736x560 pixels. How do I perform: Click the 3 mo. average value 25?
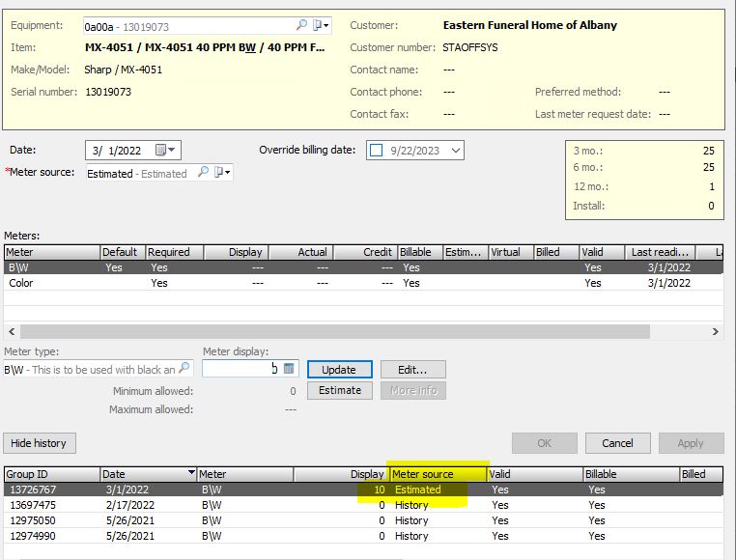[708, 151]
